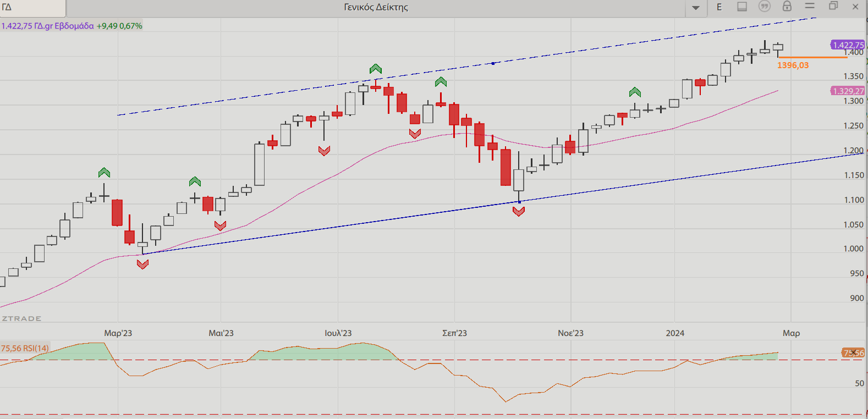This screenshot has width=868, height=419.
Task: Click green up-arrow signal before Σεπ'23
Action: (x=441, y=82)
